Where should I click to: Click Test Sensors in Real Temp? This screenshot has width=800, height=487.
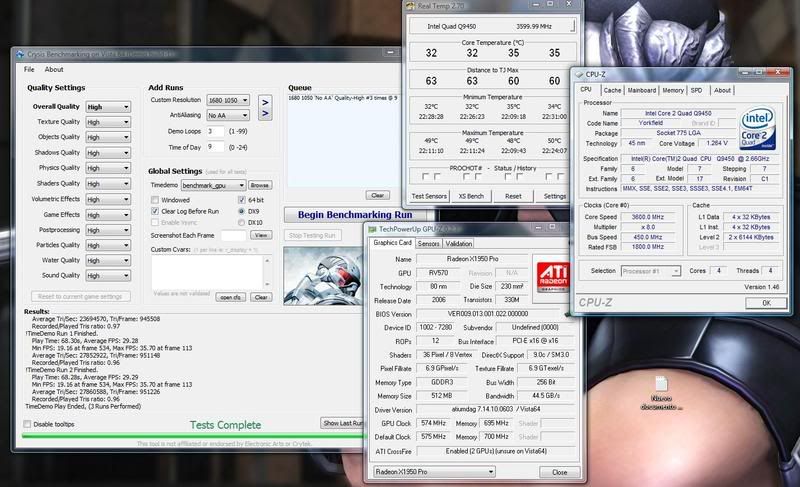pyautogui.click(x=429, y=196)
